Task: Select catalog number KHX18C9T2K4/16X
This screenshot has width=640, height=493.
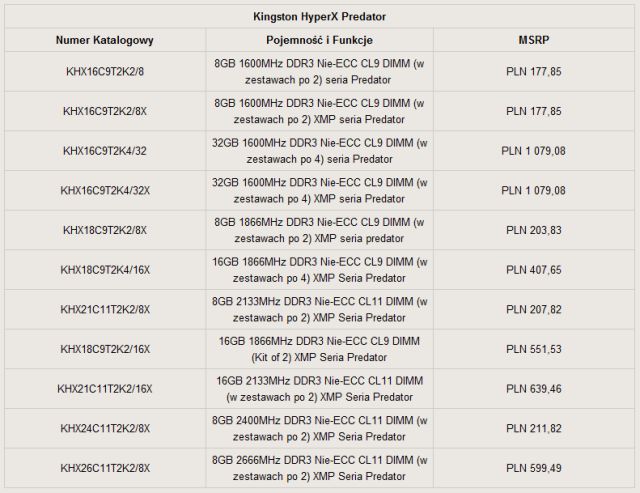Action: click(105, 270)
